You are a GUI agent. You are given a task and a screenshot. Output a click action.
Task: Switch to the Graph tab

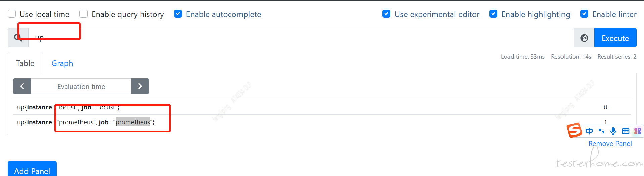coord(62,63)
